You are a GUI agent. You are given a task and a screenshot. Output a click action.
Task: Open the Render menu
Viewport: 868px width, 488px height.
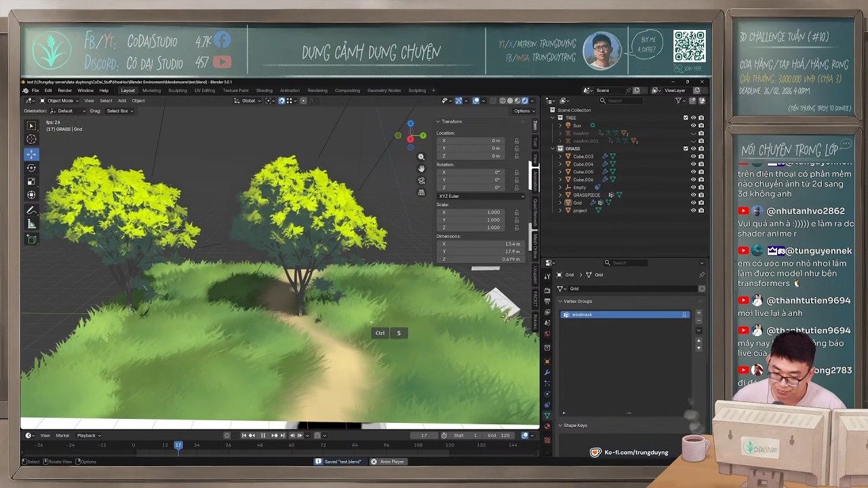pyautogui.click(x=64, y=90)
